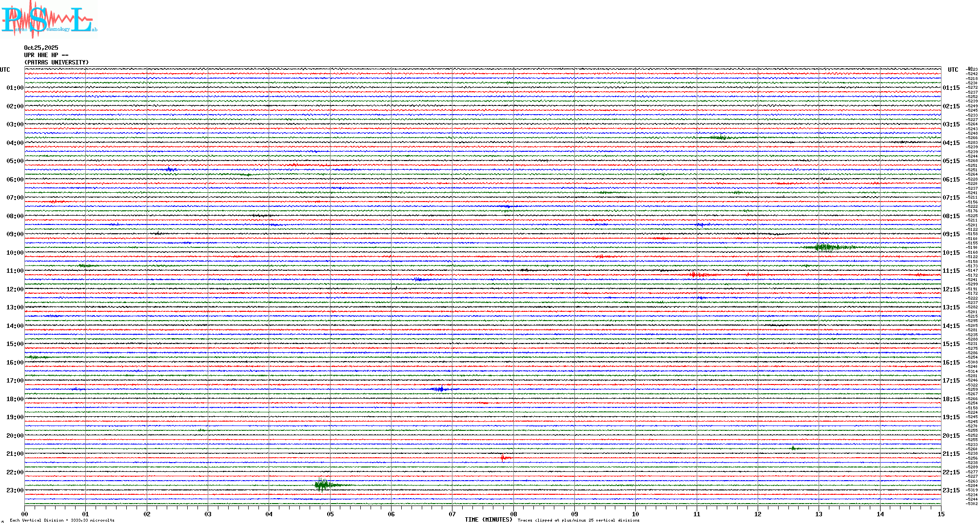
Task: Click the PSL seismology lab logo
Action: pyautogui.click(x=49, y=20)
